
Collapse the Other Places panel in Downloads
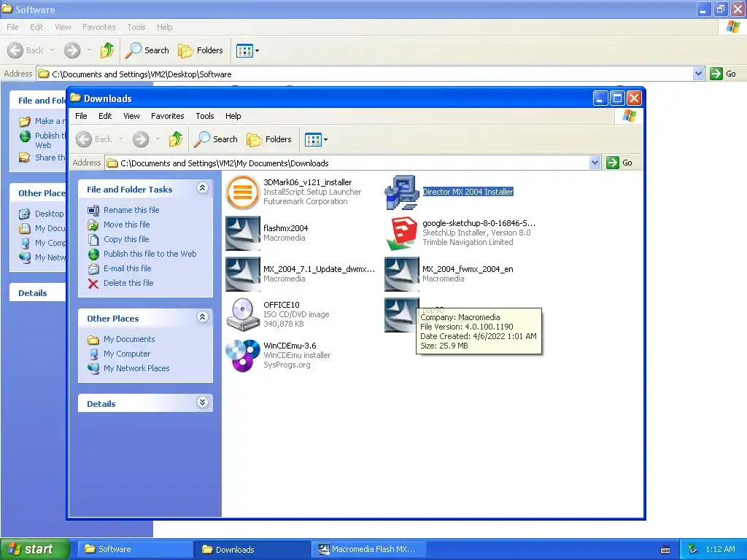click(x=202, y=317)
